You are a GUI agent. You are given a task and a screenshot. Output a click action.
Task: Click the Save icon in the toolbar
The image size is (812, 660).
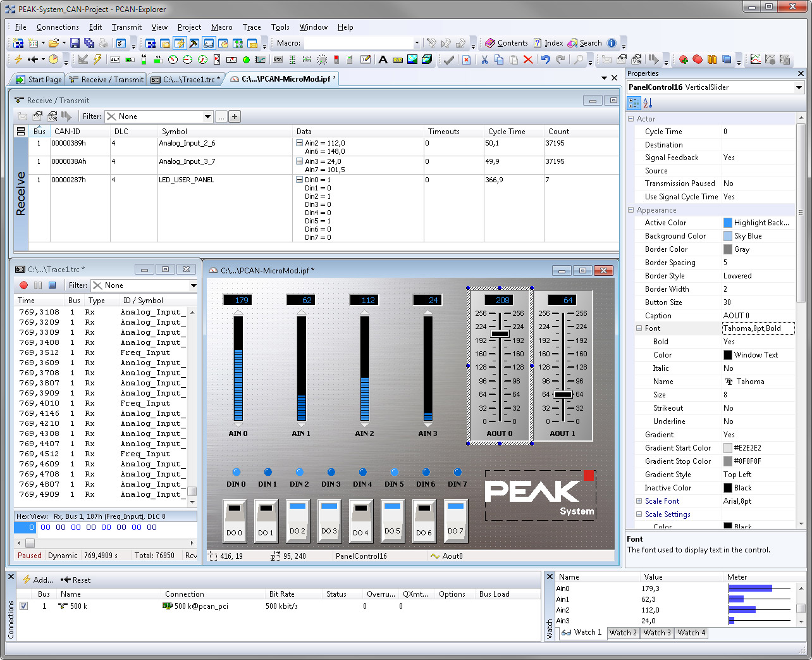75,43
